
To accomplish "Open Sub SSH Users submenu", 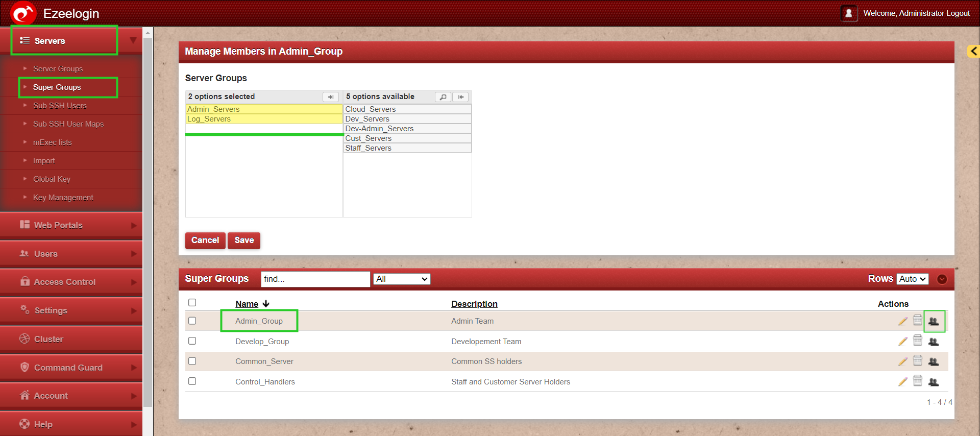I will coord(60,106).
